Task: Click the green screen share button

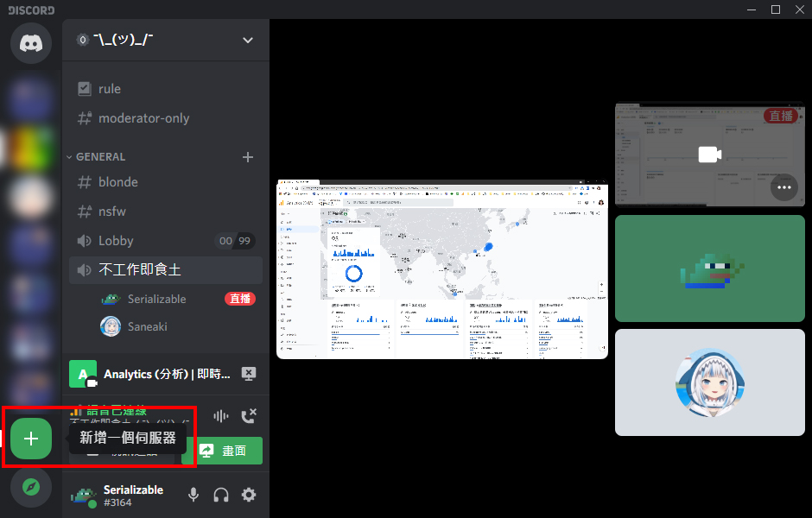Action: [x=223, y=451]
